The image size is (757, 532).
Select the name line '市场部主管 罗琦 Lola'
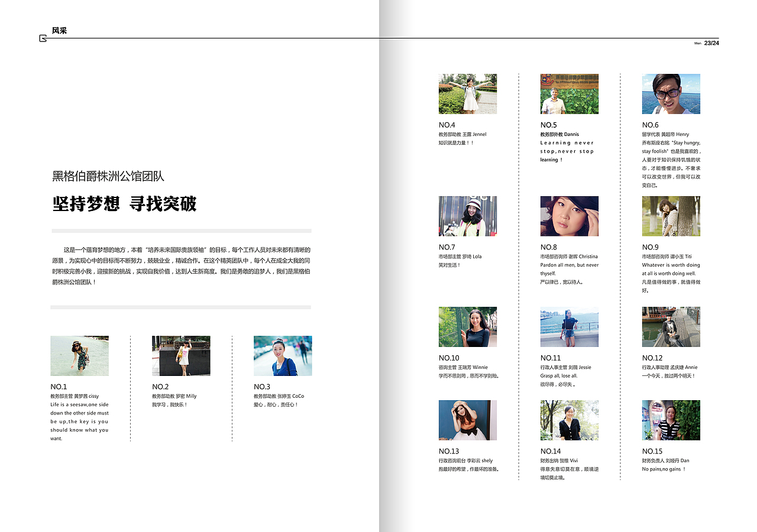pyautogui.click(x=460, y=257)
